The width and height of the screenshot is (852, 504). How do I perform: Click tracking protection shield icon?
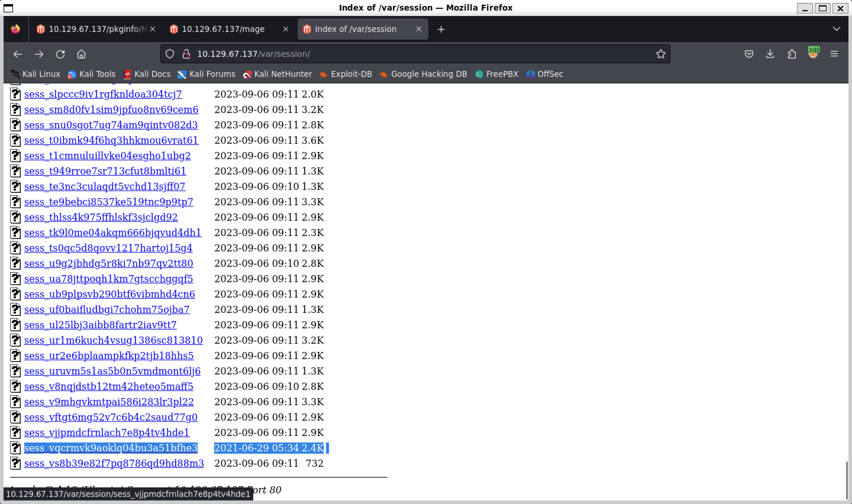(x=170, y=54)
